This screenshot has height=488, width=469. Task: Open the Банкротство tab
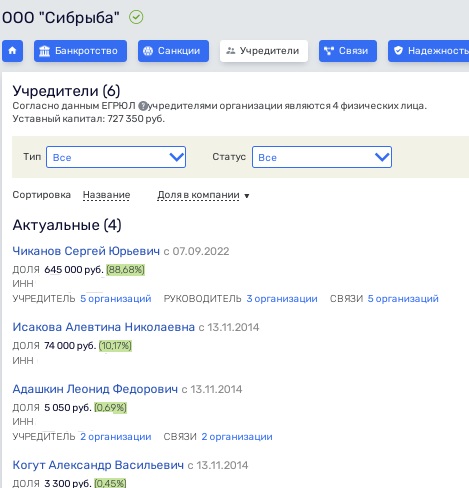tap(80, 51)
